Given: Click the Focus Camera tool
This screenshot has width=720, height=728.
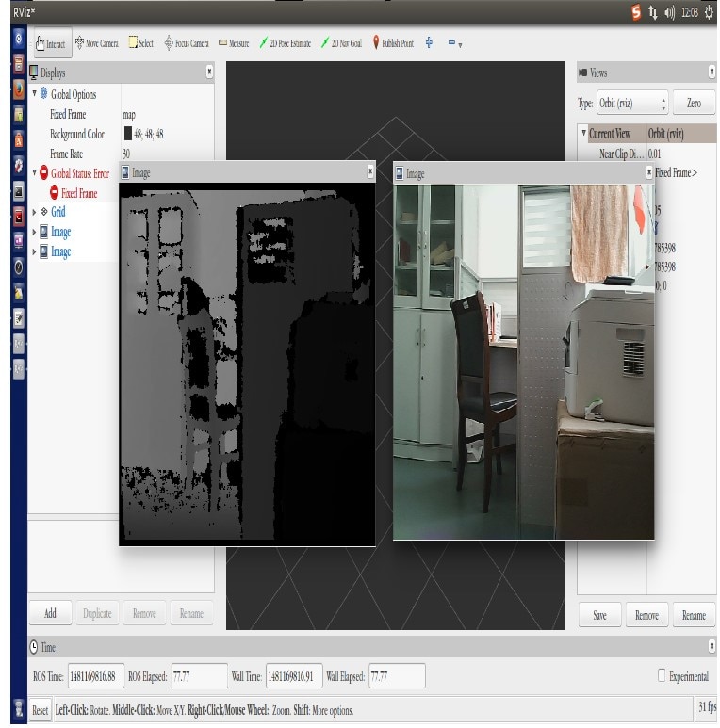Looking at the screenshot, I should [x=187, y=43].
